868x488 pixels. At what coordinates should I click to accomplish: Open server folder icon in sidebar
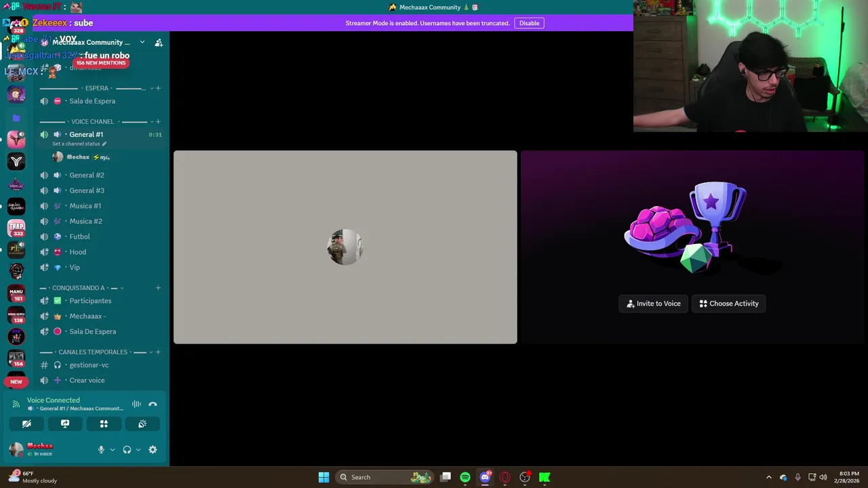click(16, 118)
